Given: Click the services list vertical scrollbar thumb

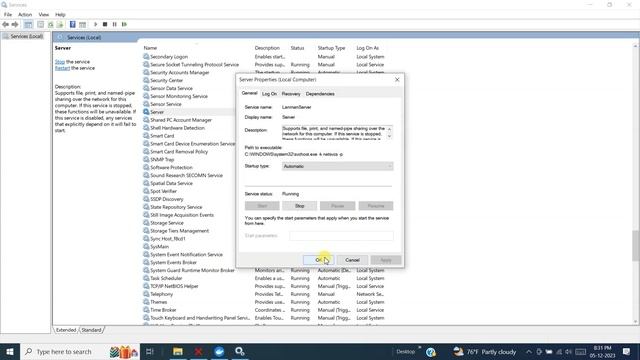Looking at the screenshot, I should click(x=636, y=245).
